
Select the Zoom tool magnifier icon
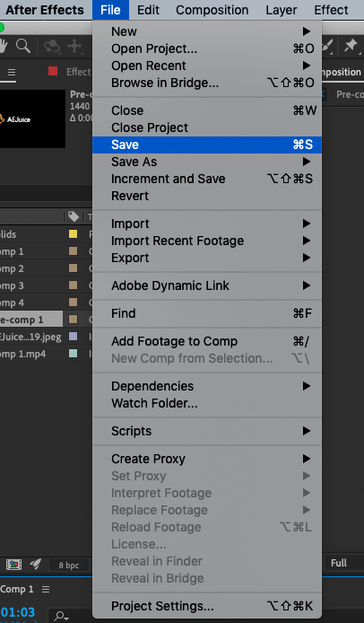(x=23, y=46)
